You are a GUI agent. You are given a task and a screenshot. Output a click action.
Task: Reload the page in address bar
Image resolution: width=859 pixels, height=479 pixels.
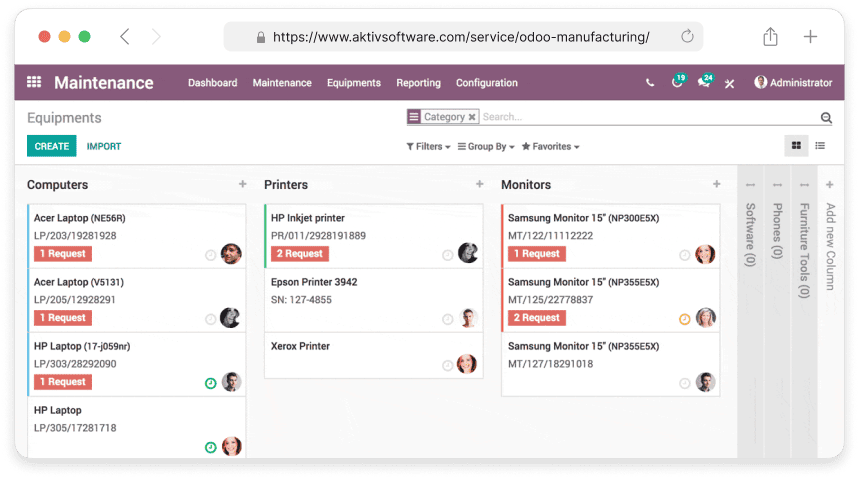687,37
